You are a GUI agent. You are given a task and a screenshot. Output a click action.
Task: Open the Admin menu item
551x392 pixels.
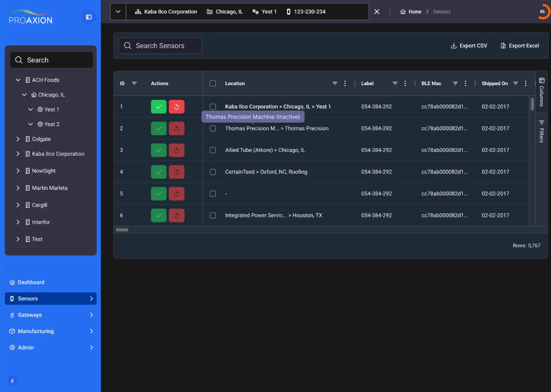pyautogui.click(x=50, y=348)
